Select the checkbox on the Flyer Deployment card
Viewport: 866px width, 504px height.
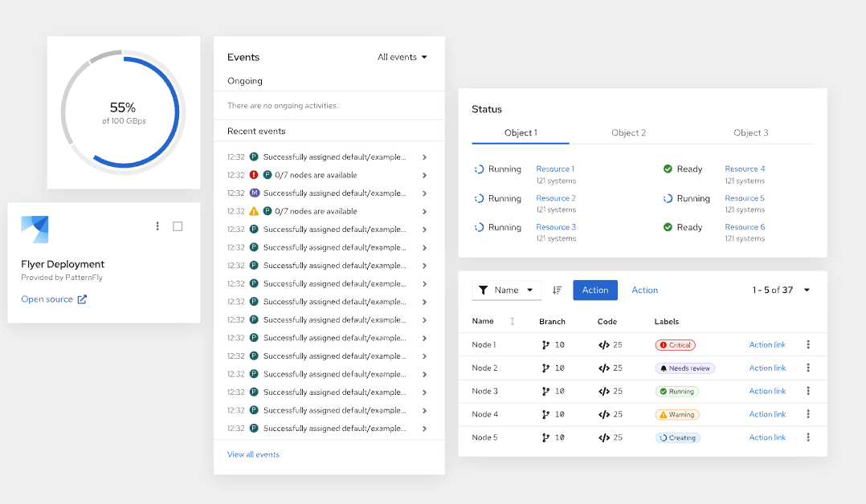(178, 226)
